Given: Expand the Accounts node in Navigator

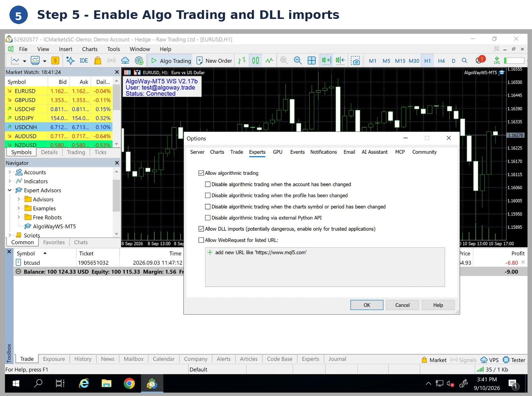Looking at the screenshot, I should [x=10, y=172].
